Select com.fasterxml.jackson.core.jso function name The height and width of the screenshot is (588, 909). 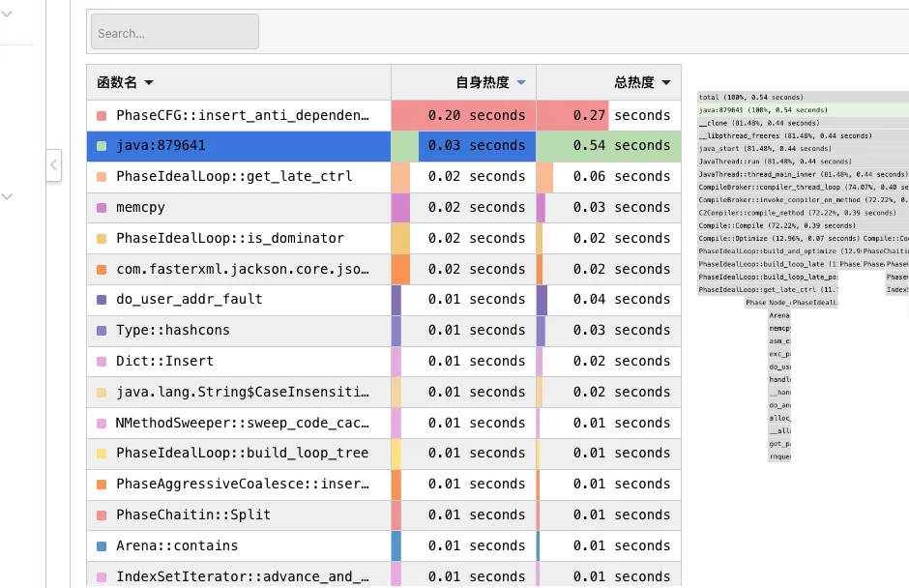tap(243, 269)
